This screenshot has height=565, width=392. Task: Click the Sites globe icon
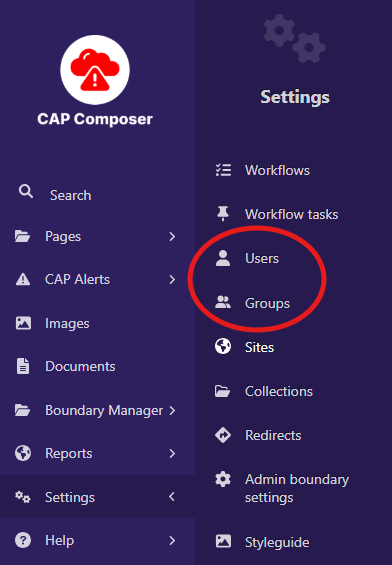223,346
